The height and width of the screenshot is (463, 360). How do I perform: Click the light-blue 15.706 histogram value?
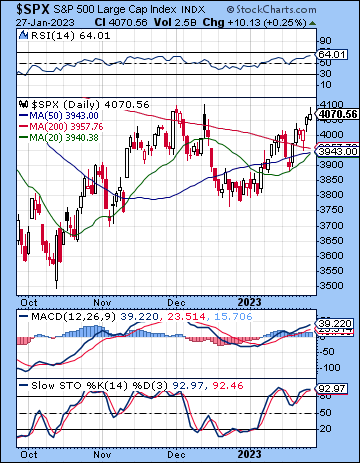pyautogui.click(x=233, y=316)
